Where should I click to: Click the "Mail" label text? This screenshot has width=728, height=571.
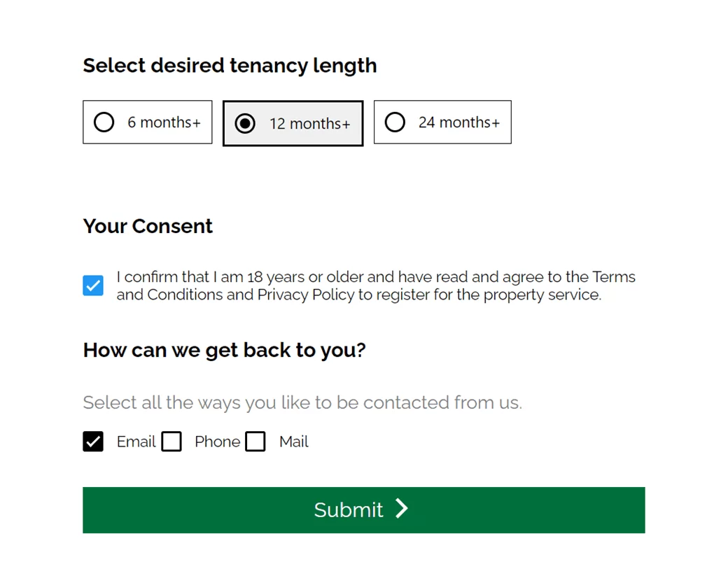tap(293, 442)
